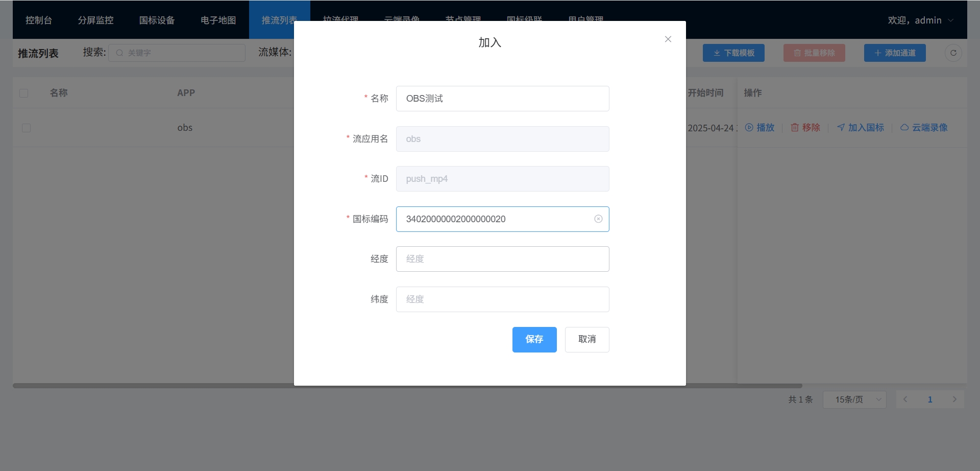The image size is (980, 471).
Task: Go to the next page arrow
Action: pos(954,399)
